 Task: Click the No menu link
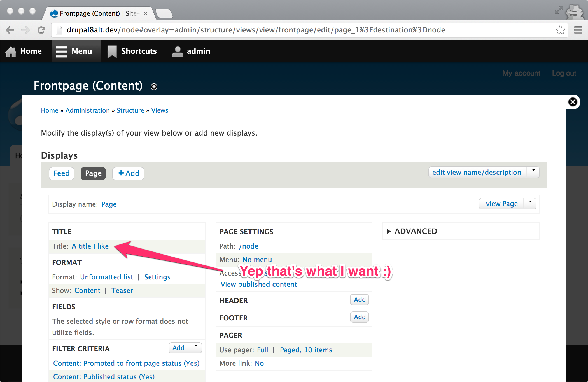coord(257,260)
